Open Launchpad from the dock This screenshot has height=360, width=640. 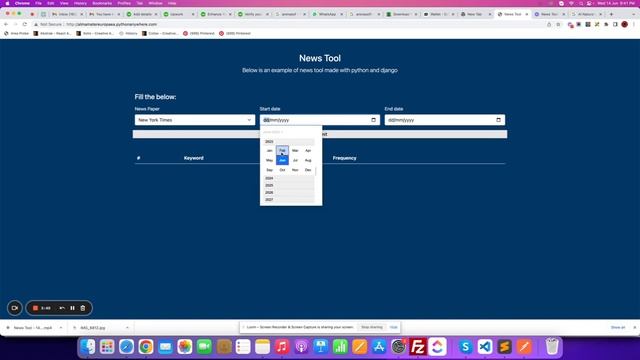pos(107,347)
